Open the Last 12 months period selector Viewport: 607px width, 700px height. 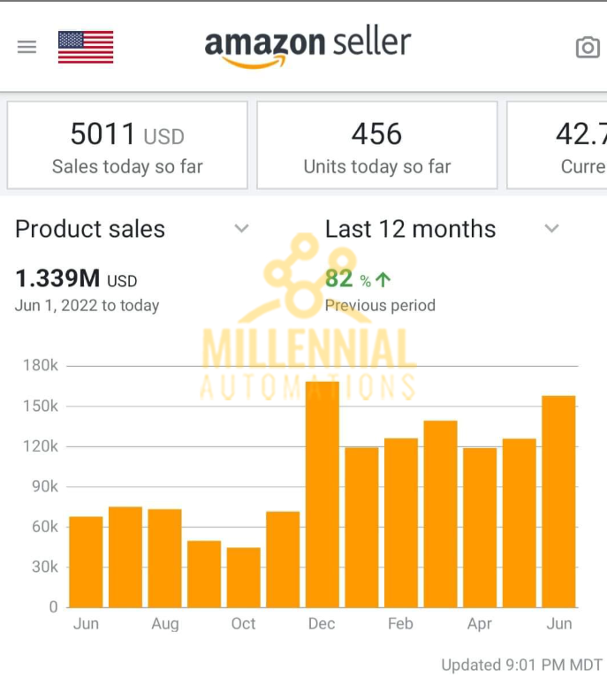[410, 229]
